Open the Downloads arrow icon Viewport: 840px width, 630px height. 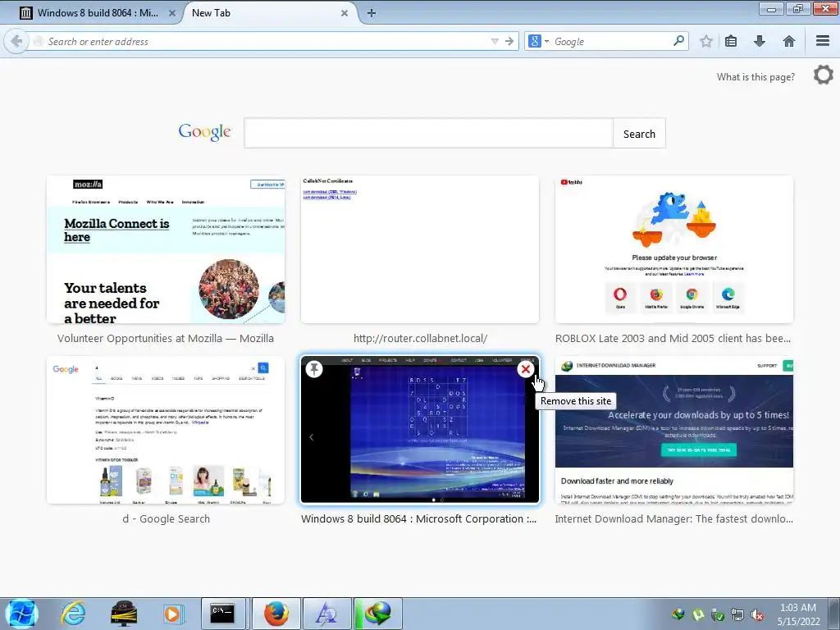760,41
